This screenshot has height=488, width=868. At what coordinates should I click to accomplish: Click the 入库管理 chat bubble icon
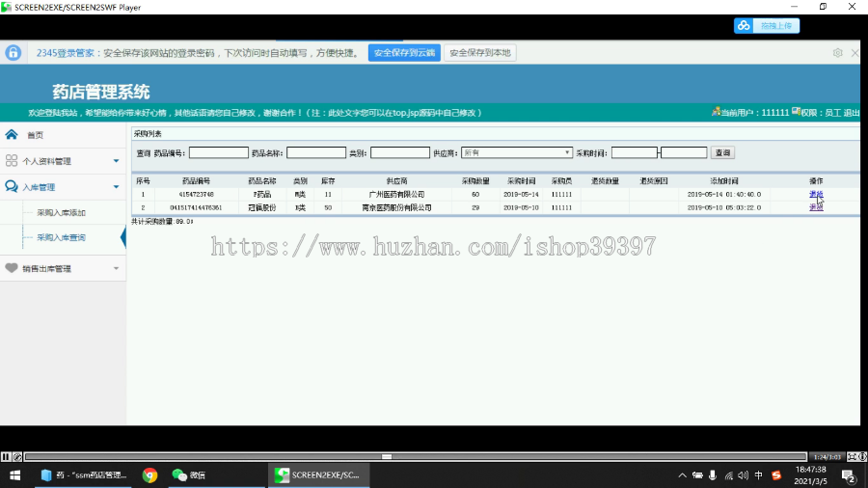click(x=11, y=186)
